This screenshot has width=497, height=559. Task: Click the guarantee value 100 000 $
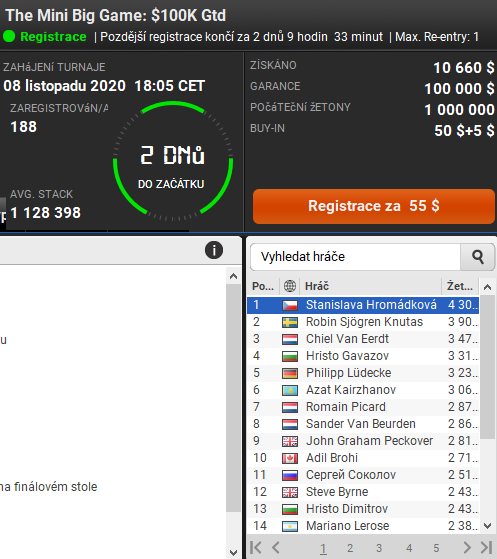point(459,88)
